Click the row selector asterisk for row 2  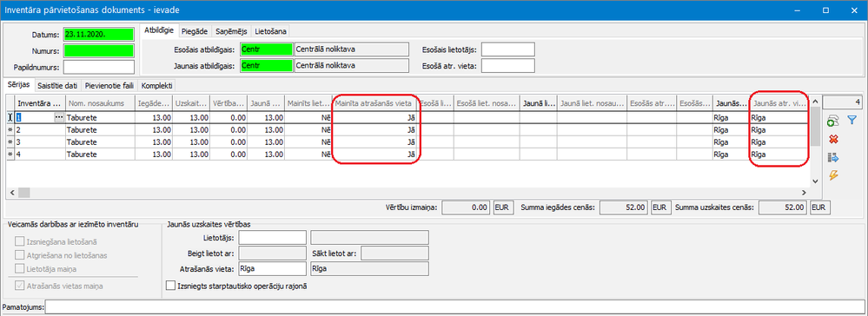coord(10,130)
